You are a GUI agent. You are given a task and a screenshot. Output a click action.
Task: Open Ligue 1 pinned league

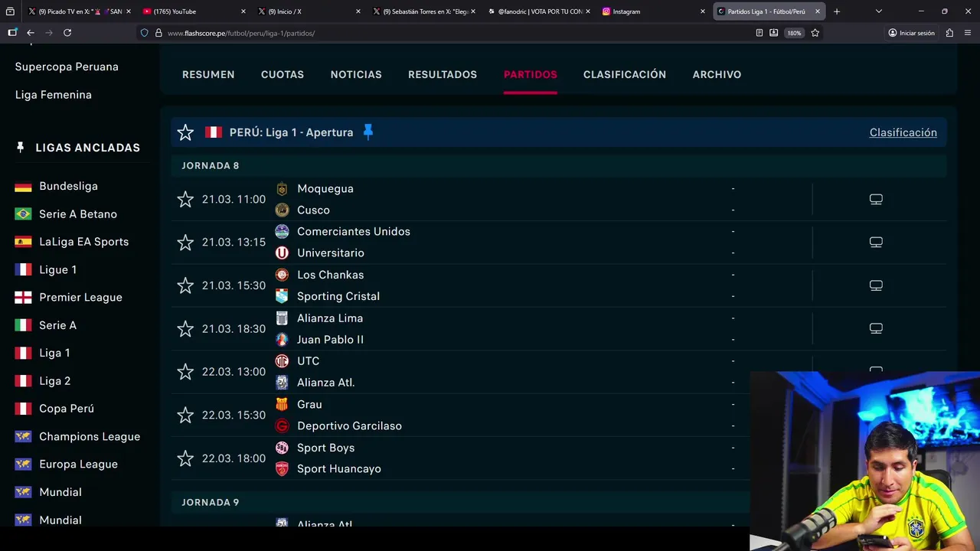pos(57,269)
